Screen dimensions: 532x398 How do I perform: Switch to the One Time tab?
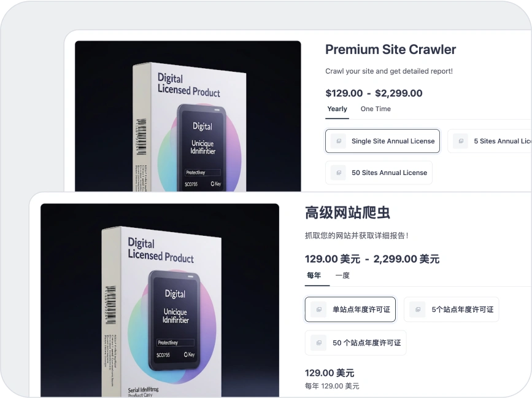click(x=376, y=109)
